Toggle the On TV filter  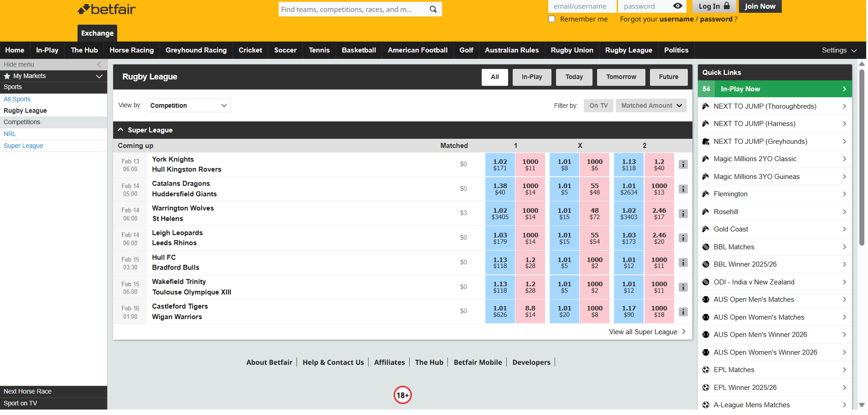pos(598,105)
